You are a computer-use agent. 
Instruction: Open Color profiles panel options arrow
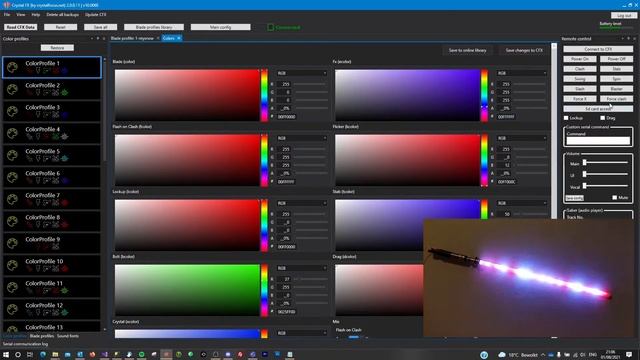click(x=92, y=38)
